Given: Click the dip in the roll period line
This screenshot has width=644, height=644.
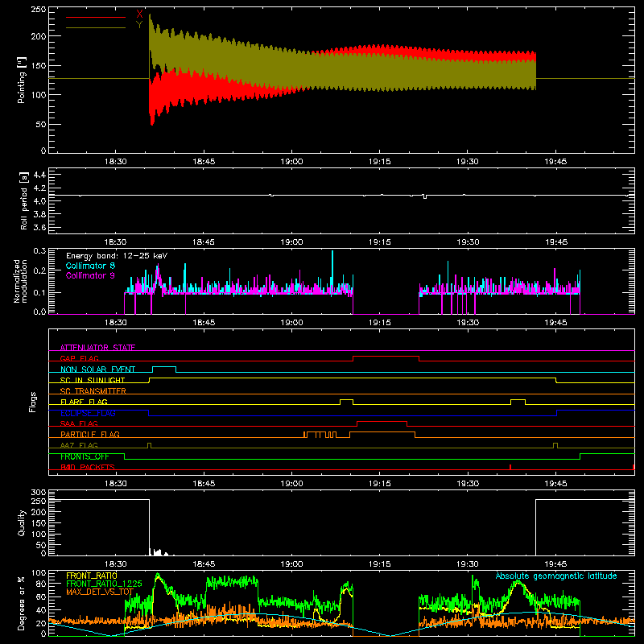Looking at the screenshot, I should pyautogui.click(x=425, y=197).
